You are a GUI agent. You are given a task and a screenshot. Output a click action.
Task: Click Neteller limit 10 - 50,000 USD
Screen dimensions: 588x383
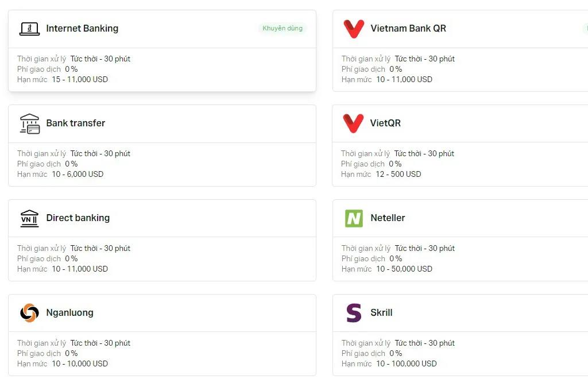click(404, 269)
